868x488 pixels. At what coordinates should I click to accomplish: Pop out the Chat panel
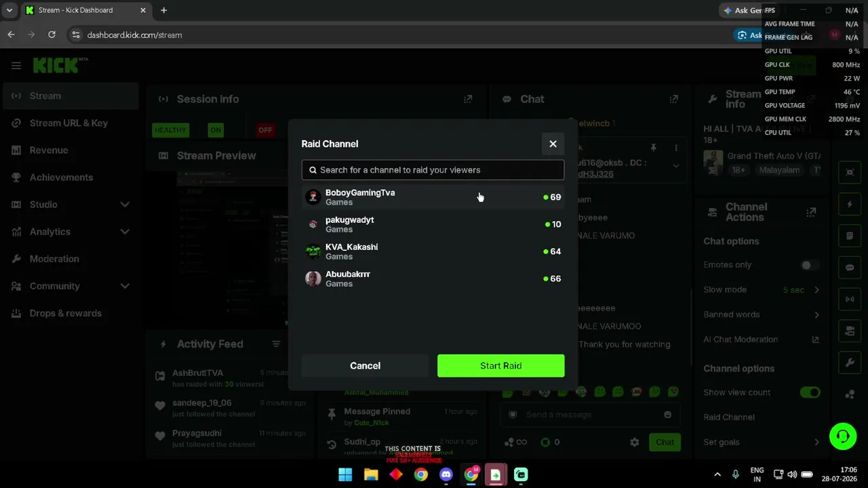click(673, 99)
